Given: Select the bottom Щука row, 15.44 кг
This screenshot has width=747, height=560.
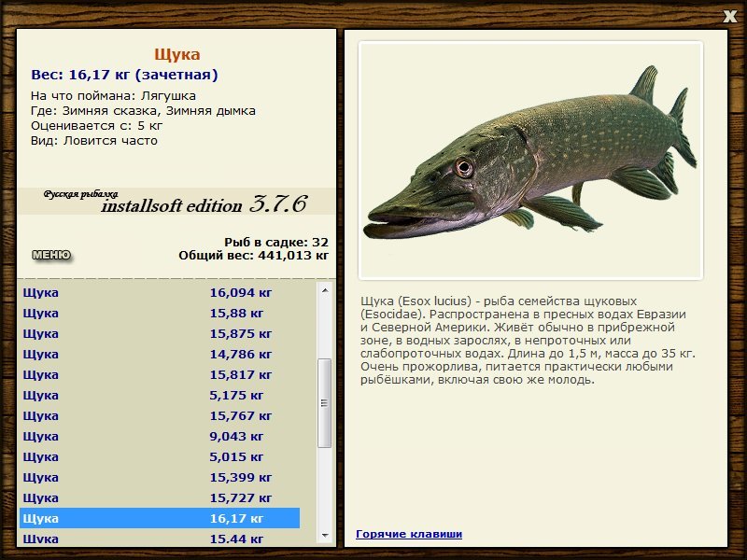Looking at the screenshot, I should tap(159, 538).
